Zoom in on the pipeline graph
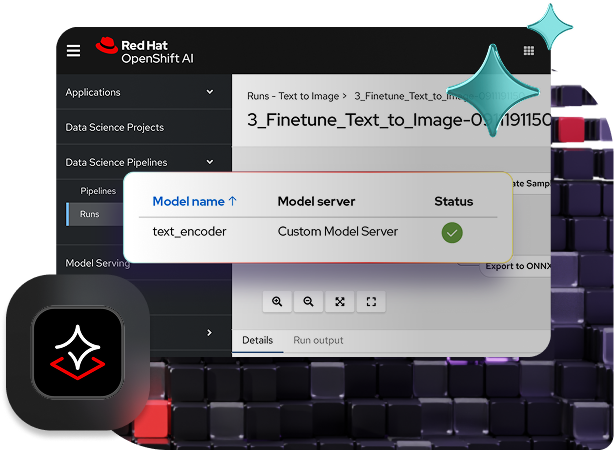 [x=277, y=301]
